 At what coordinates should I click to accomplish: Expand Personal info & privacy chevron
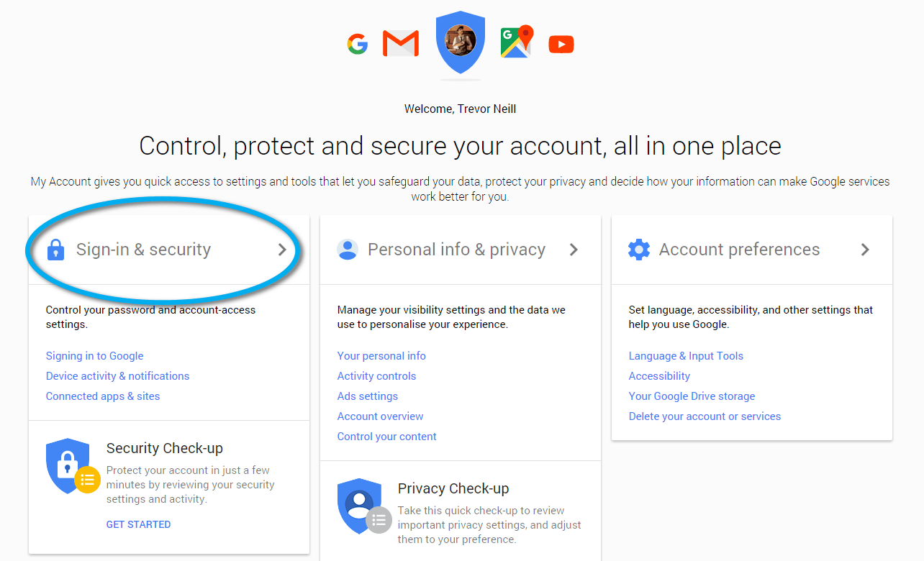tap(574, 250)
